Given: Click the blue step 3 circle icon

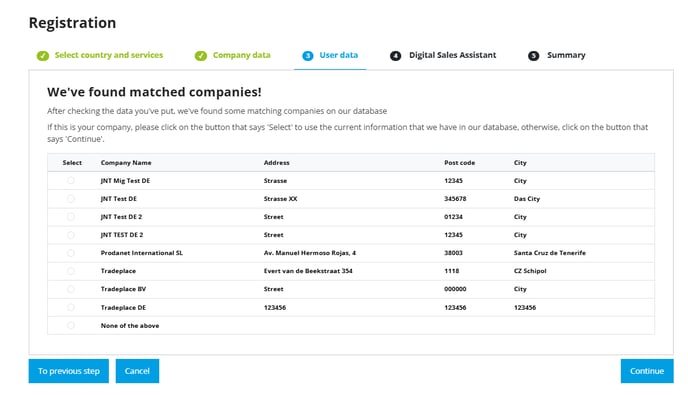Looking at the screenshot, I should pyautogui.click(x=308, y=56).
